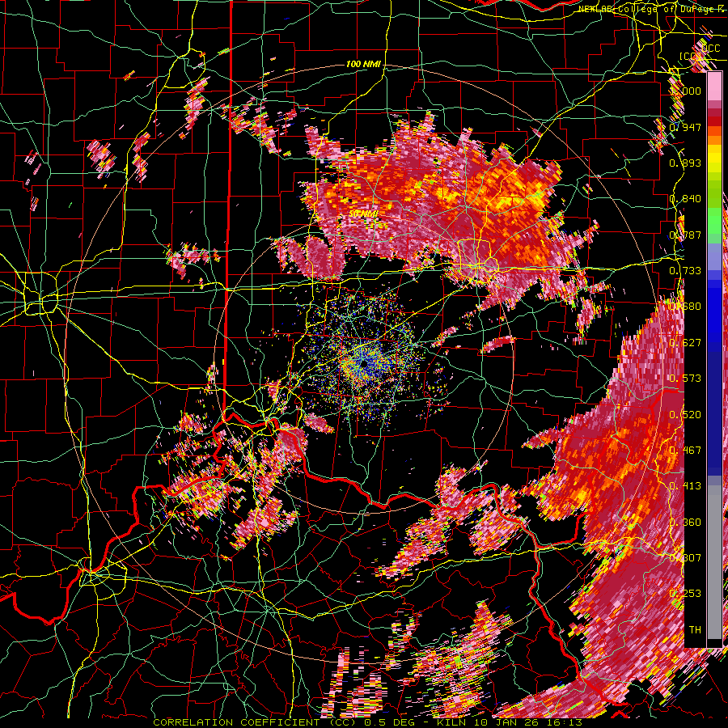Select the 0.253 scale value
This screenshot has width=728, height=728.
point(685,594)
